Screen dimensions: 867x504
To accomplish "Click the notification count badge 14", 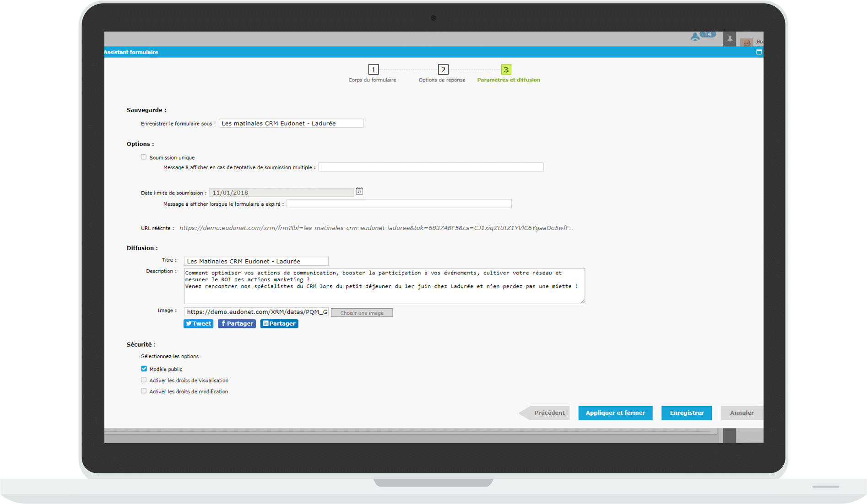I will 708,34.
